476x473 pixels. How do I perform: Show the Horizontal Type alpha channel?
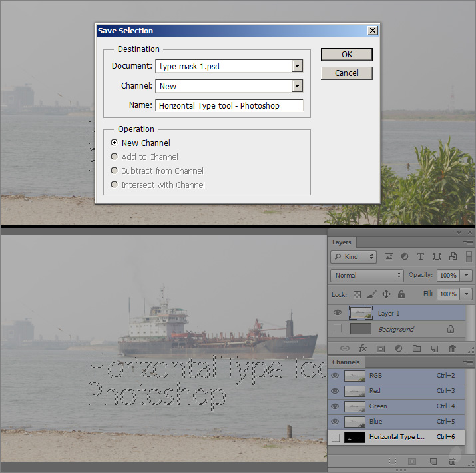click(x=336, y=437)
